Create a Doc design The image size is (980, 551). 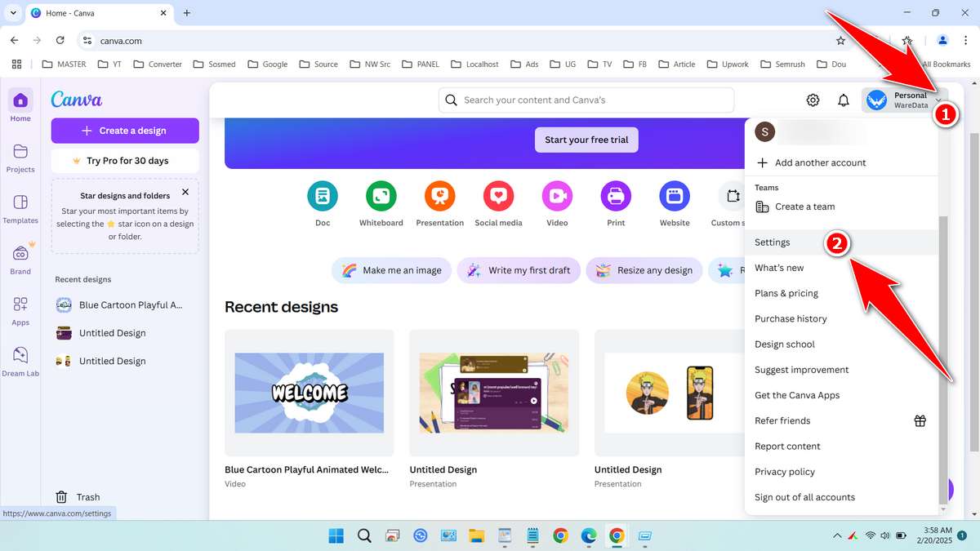323,202
